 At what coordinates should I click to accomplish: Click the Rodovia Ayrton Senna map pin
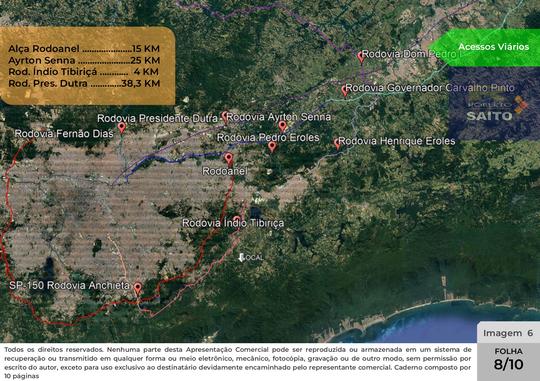(282, 126)
